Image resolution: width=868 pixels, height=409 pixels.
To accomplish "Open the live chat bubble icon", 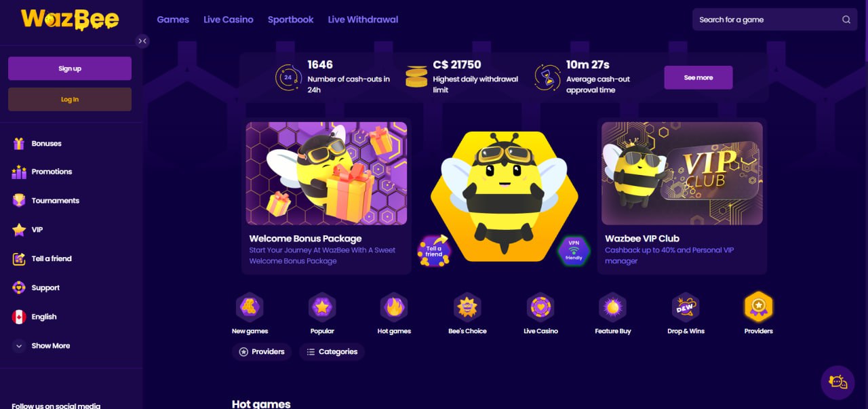I will [x=837, y=383].
